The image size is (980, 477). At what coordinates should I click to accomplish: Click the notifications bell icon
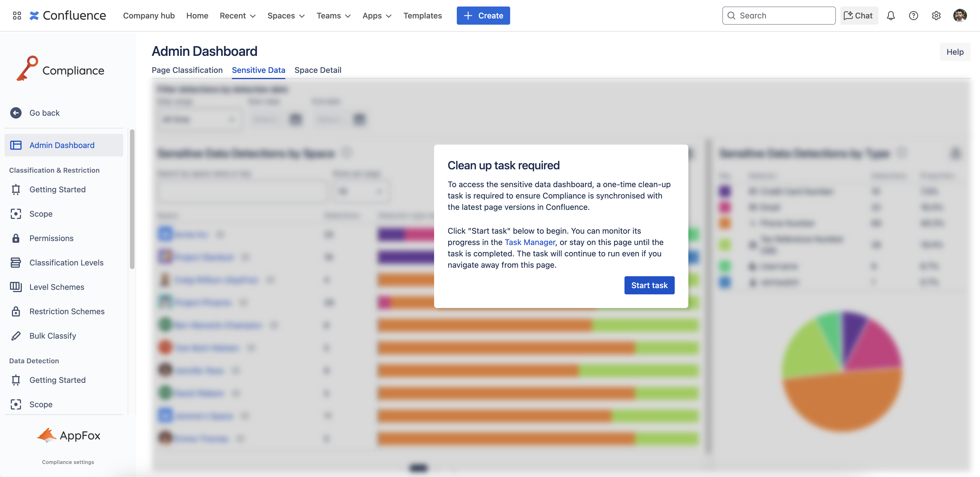coord(891,16)
